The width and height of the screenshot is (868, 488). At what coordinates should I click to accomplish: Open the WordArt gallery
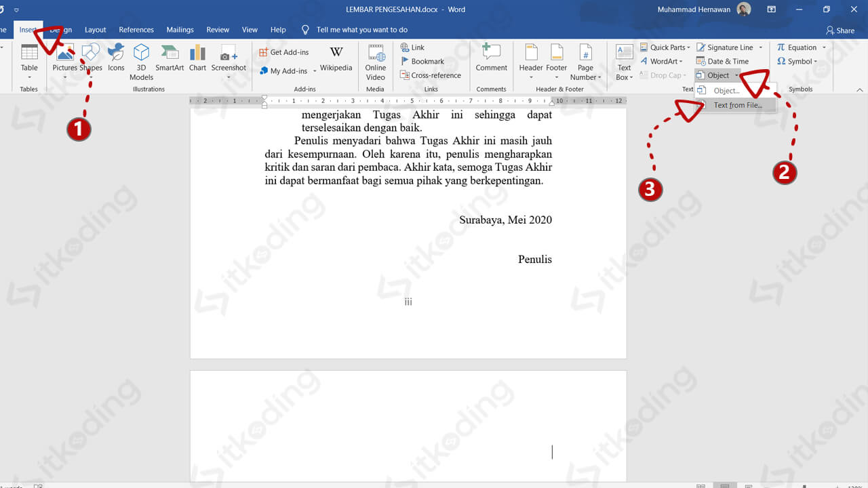tap(662, 61)
